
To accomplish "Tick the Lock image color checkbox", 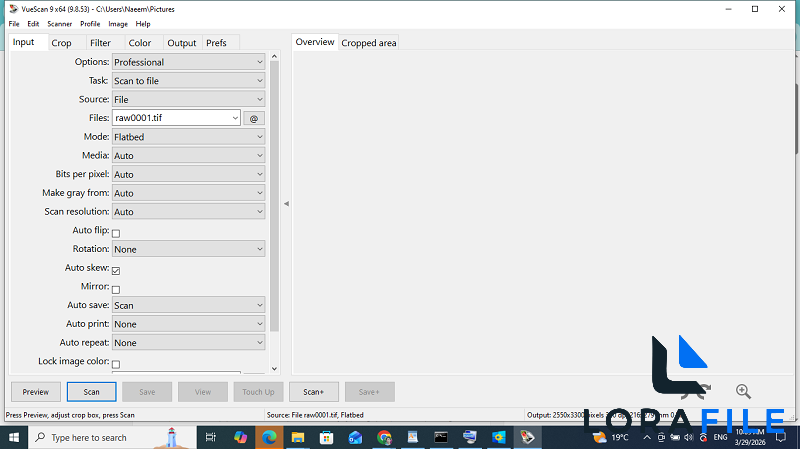I will coord(116,364).
